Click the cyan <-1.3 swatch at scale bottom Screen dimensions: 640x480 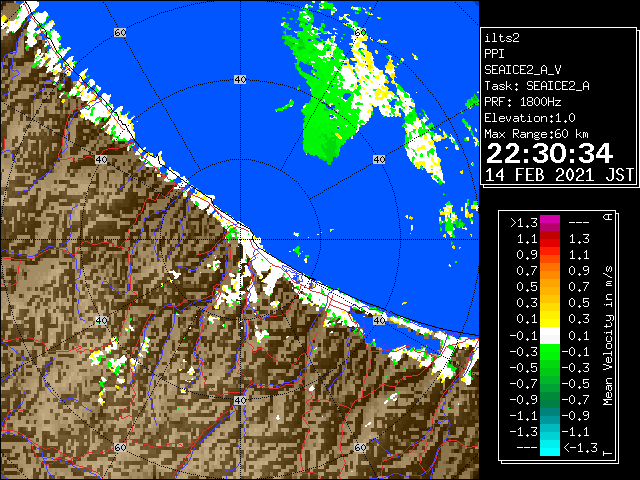coord(550,448)
